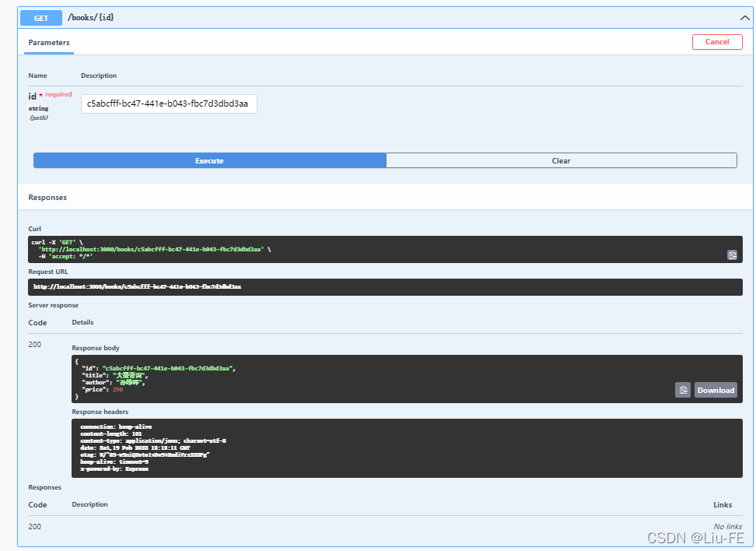This screenshot has width=756, height=551.
Task: Click the content-type header line
Action: click(x=153, y=441)
